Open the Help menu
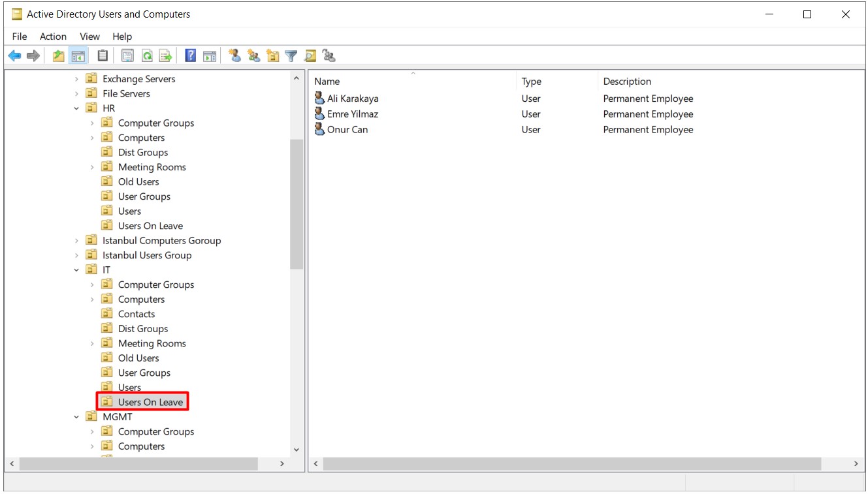 122,37
